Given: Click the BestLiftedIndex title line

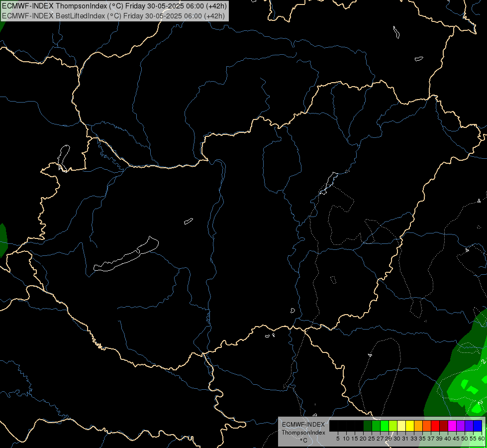Looking at the screenshot, I should pos(113,16).
